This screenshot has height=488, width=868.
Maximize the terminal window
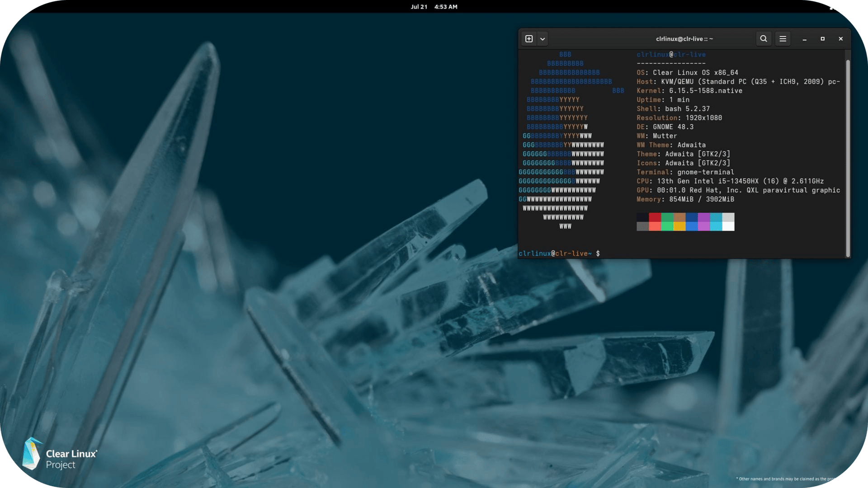tap(823, 39)
